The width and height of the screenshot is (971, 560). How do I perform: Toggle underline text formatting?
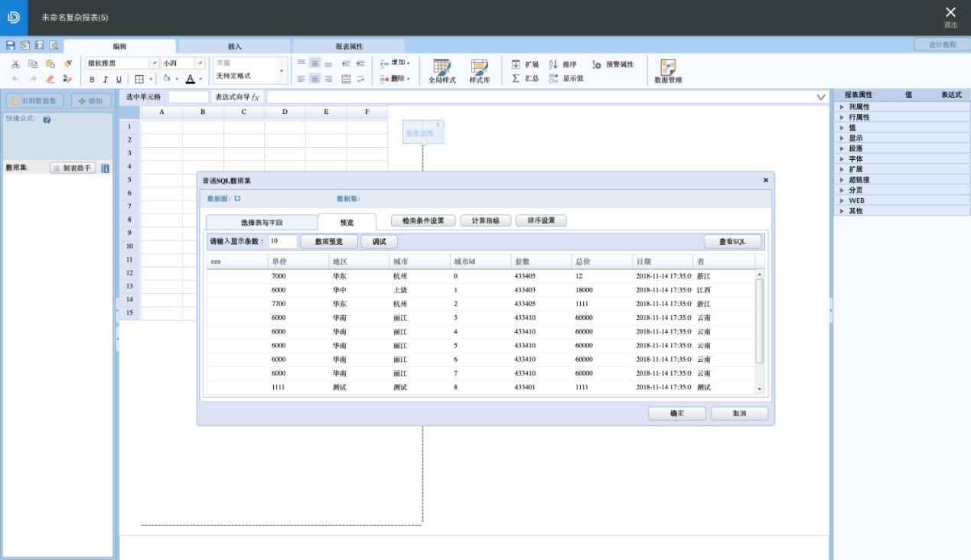[119, 80]
